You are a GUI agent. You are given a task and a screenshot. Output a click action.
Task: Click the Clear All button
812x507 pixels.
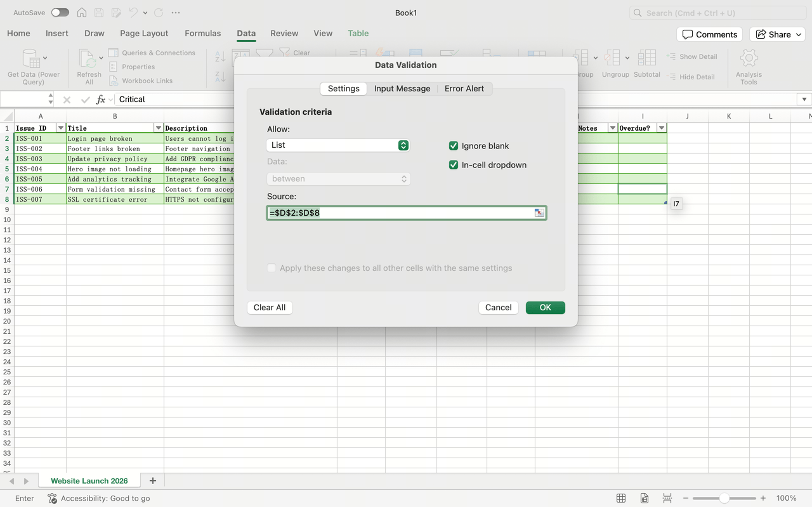coord(270,307)
